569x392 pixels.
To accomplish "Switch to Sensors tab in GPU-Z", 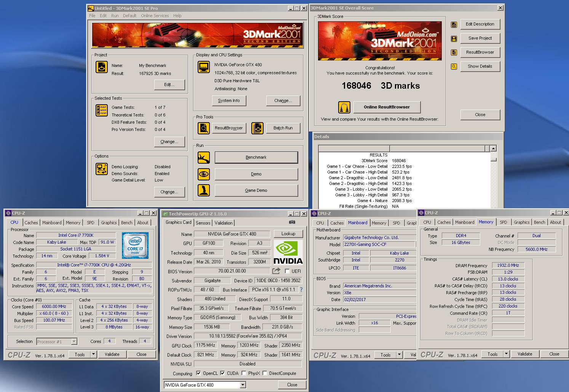I will coord(203,223).
